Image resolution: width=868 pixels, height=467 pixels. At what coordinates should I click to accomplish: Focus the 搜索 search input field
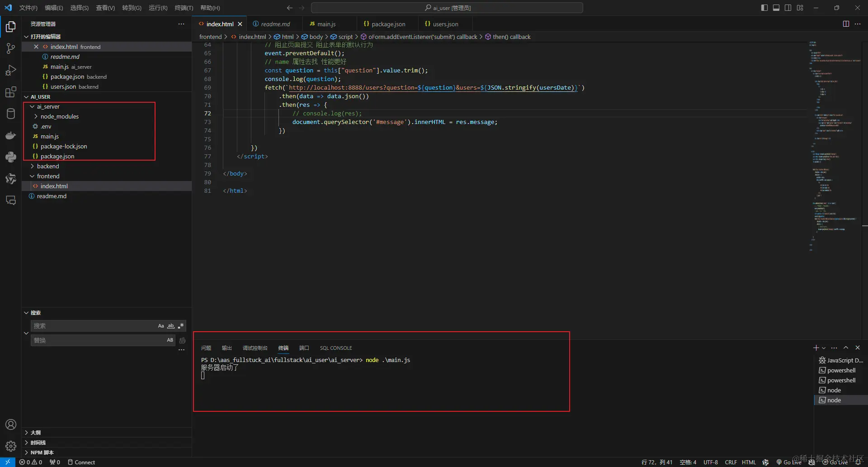[94, 326]
